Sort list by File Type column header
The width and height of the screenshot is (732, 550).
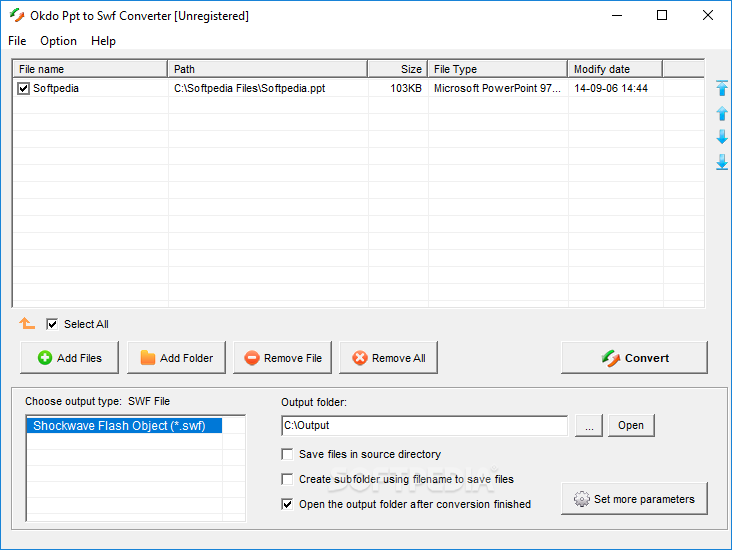click(498, 69)
